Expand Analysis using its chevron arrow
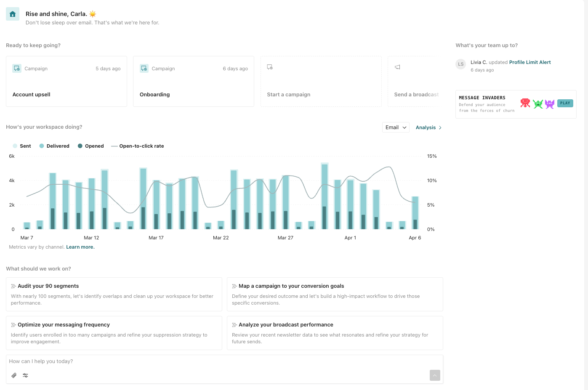 coord(440,127)
